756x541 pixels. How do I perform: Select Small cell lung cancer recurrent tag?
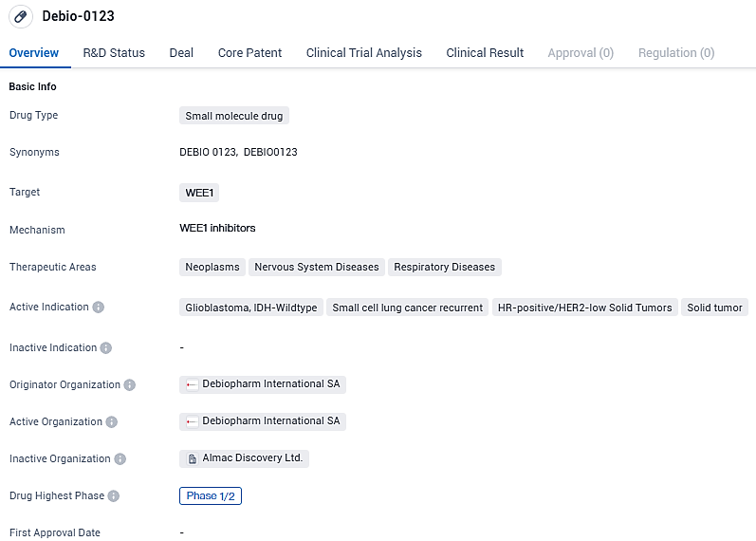tap(408, 308)
